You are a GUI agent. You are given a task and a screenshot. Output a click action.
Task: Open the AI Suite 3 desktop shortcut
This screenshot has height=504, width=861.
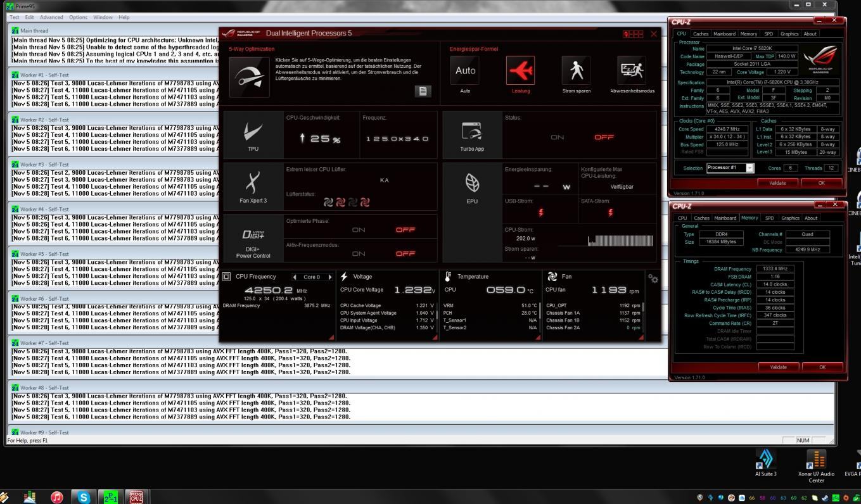[x=765, y=463]
